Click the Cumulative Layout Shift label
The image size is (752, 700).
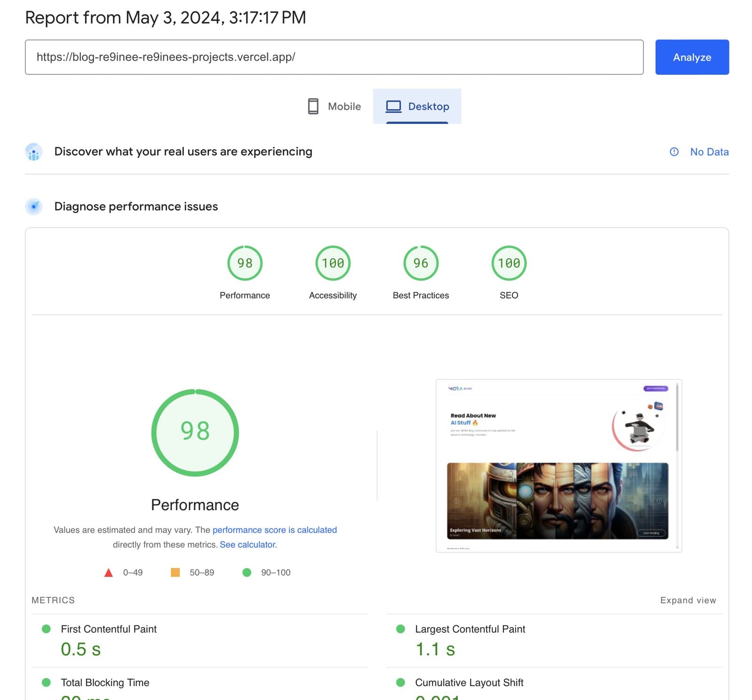tap(469, 682)
